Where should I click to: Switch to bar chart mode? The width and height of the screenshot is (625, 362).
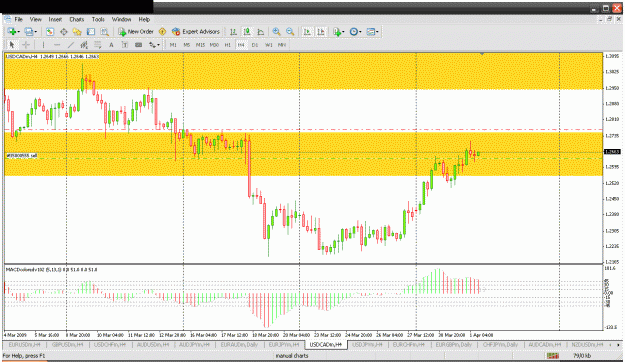tap(233, 31)
